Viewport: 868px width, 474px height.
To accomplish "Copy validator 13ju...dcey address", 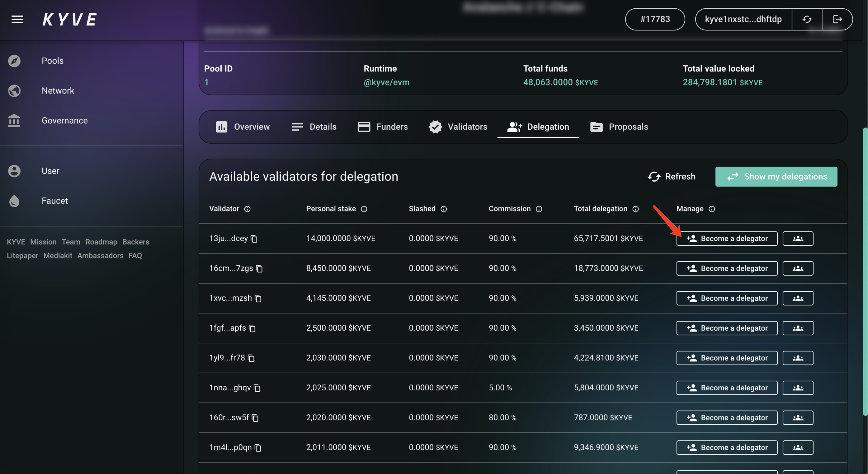I will (x=254, y=239).
